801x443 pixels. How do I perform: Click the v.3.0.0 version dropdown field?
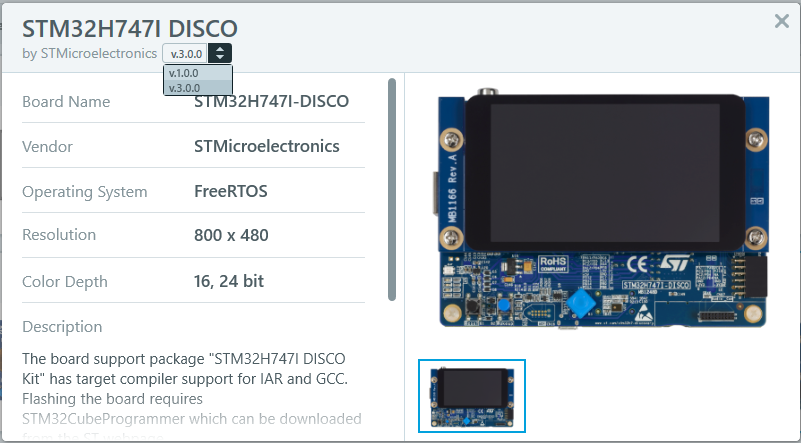click(185, 53)
